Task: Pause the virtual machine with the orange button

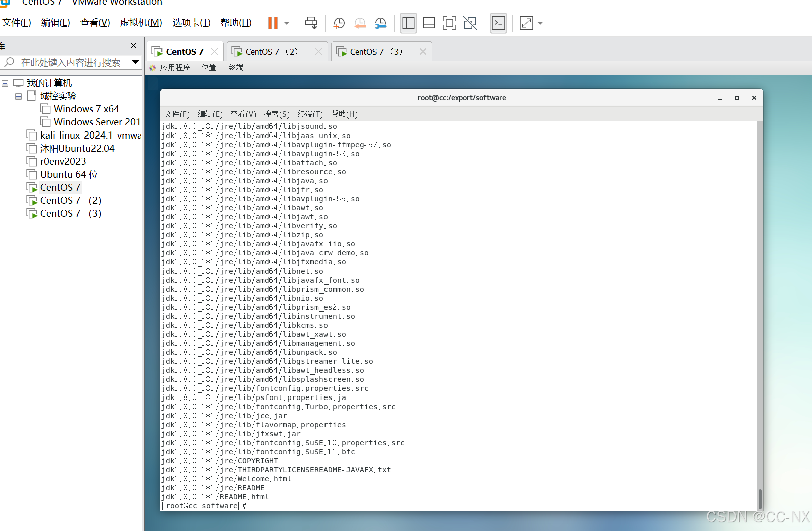Action: click(x=273, y=23)
